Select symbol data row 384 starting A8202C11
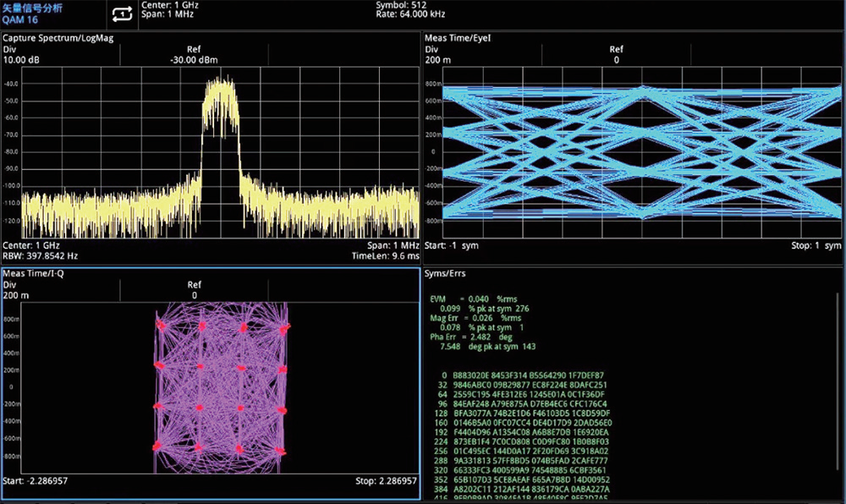 pyautogui.click(x=522, y=490)
